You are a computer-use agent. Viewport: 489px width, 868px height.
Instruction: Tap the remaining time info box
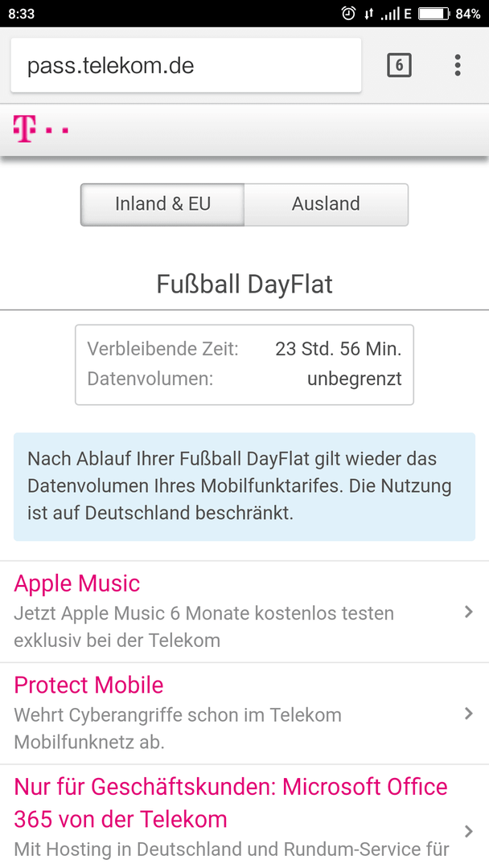point(244,365)
